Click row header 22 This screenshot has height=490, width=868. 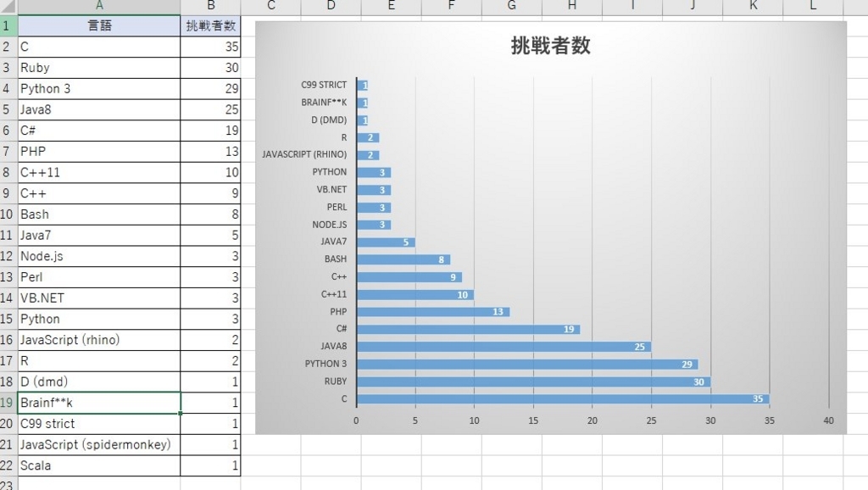[8, 465]
